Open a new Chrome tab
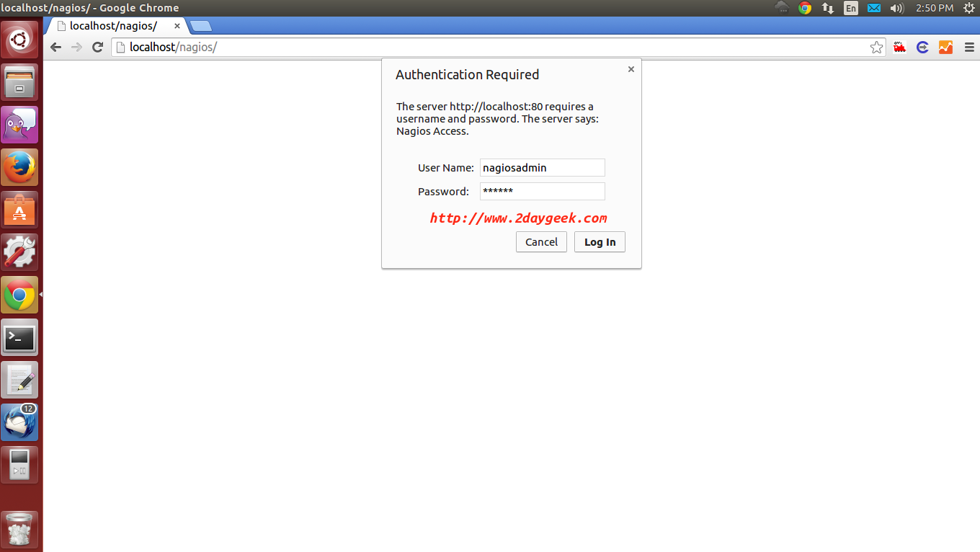The height and width of the screenshot is (552, 980). pos(200,27)
